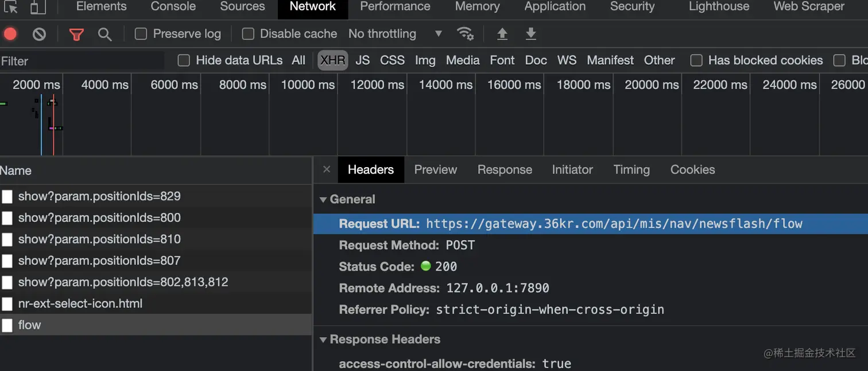
Task: Switch to the Application panel
Action: click(x=555, y=7)
